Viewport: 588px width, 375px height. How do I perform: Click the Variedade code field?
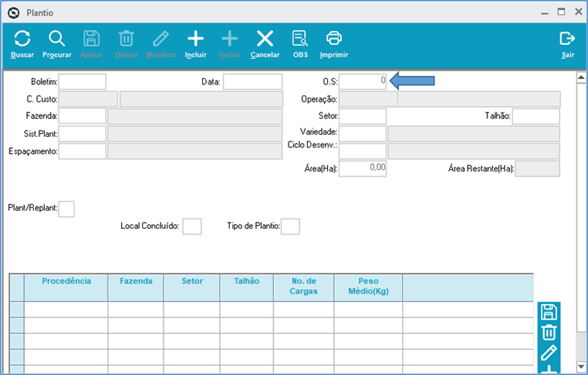362,134
